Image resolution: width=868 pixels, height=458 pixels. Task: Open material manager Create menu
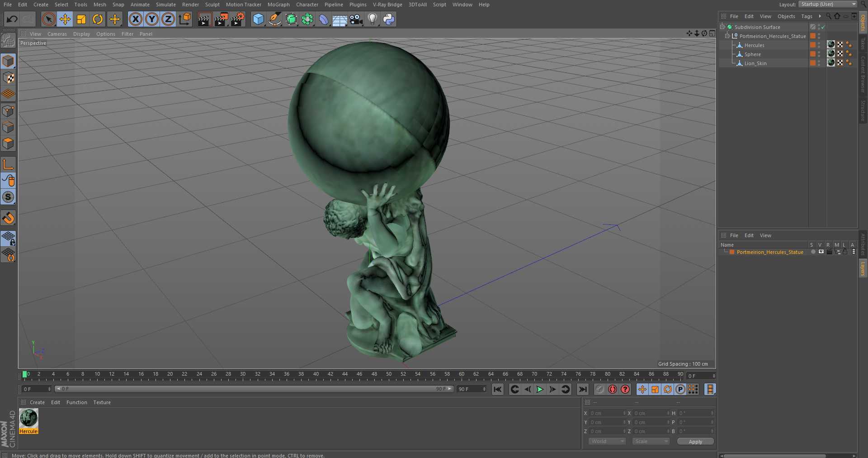coord(37,402)
